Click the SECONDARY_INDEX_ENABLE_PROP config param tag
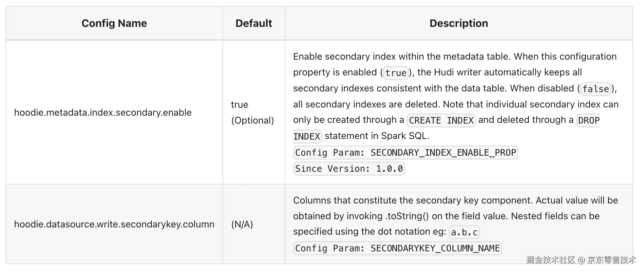 tap(406, 153)
